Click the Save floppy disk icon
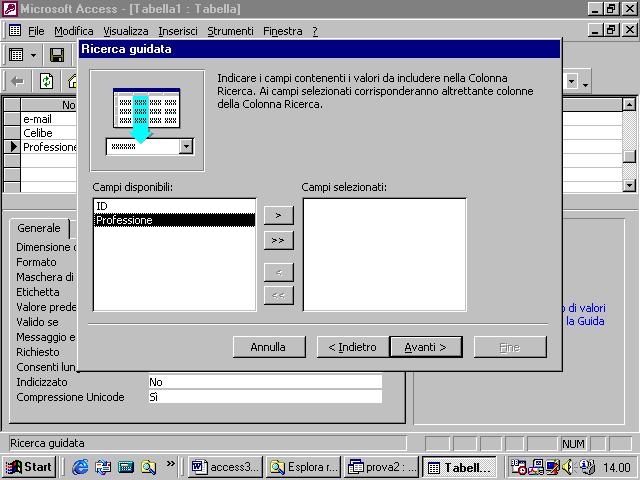 pos(57,55)
